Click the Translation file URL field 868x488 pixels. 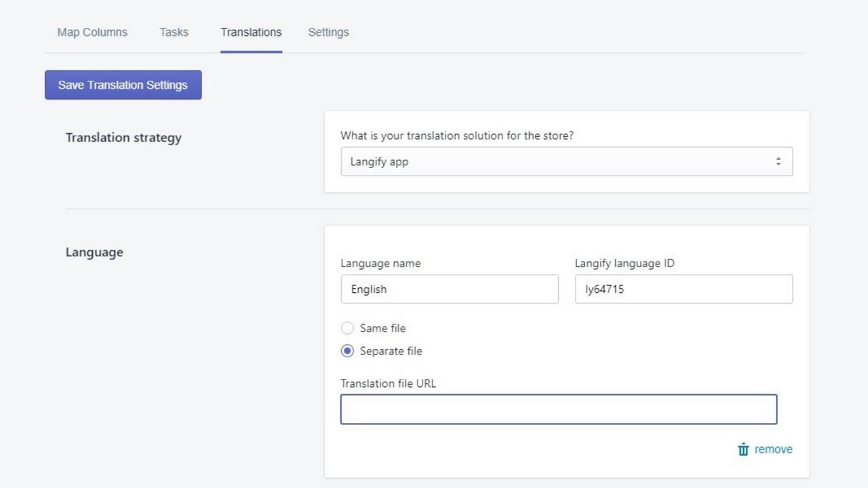(x=558, y=409)
